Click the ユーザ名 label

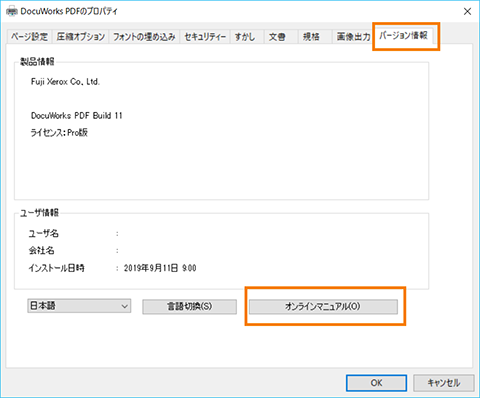point(44,233)
